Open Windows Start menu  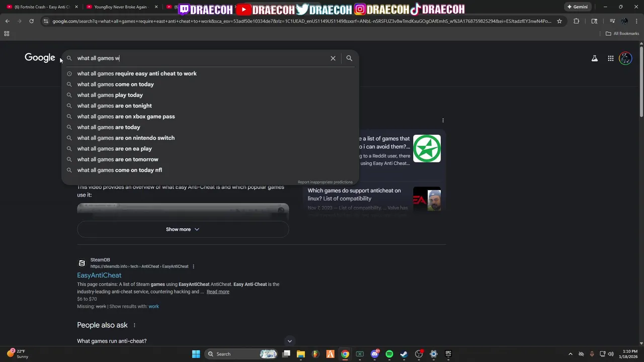[196, 354]
